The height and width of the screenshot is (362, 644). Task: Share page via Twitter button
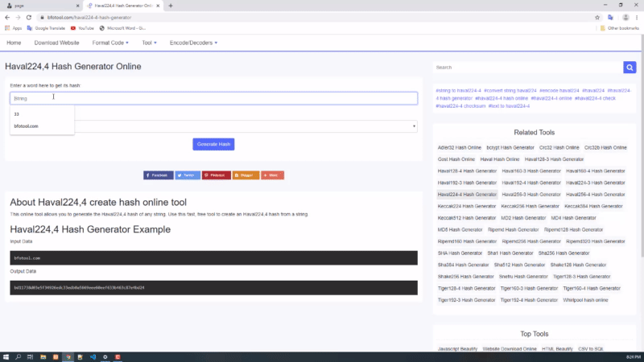point(187,175)
